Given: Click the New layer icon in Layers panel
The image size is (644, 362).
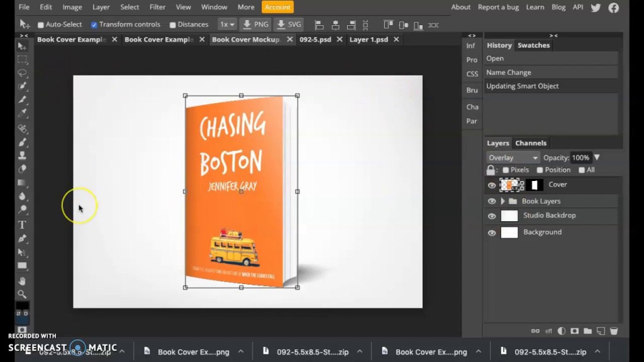Looking at the screenshot, I should click(601, 330).
